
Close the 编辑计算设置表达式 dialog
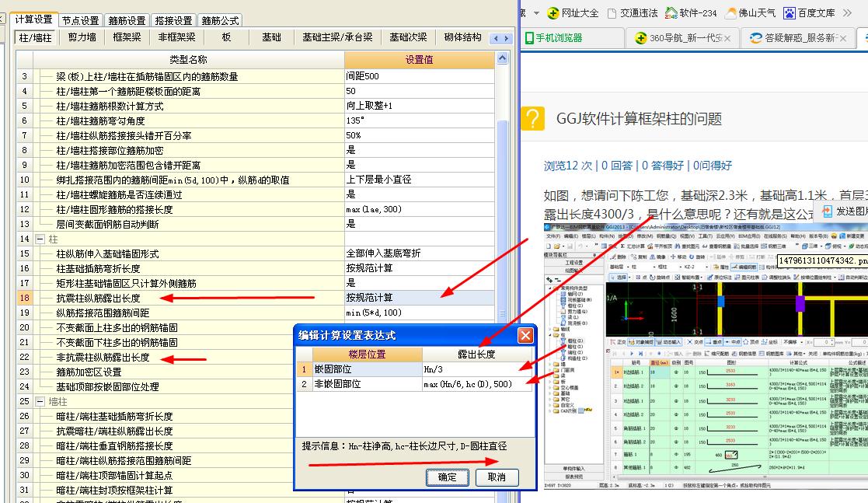pyautogui.click(x=525, y=335)
